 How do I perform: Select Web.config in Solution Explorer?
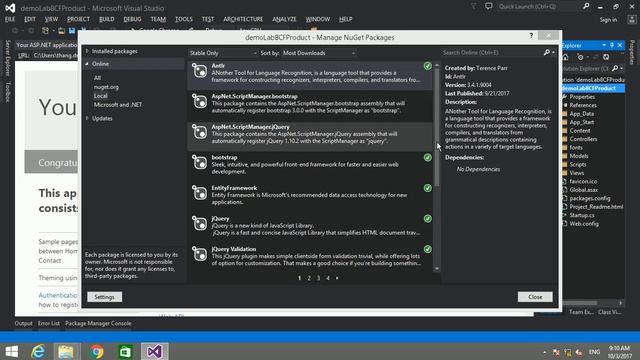point(584,224)
